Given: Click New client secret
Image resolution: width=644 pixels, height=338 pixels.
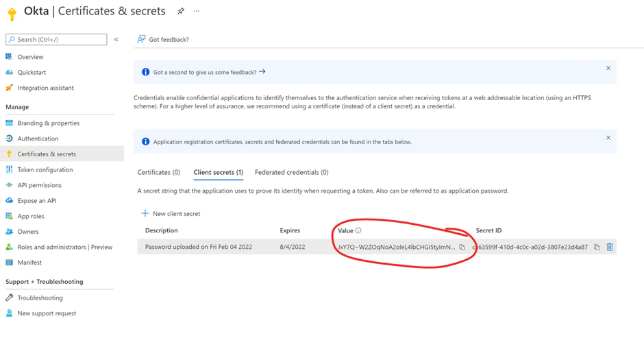Looking at the screenshot, I should [x=177, y=214].
